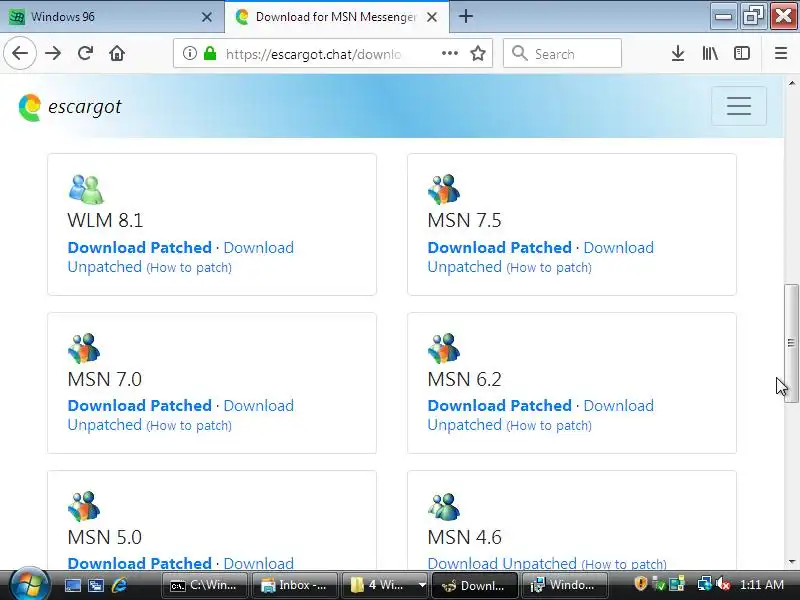Click the MSN 7.0 messenger icon
Image resolution: width=800 pixels, height=600 pixels.
point(84,348)
